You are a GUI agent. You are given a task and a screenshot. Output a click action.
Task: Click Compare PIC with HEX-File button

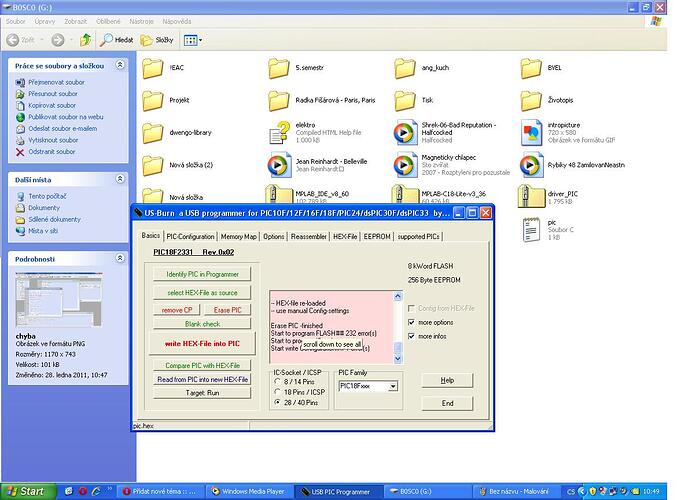click(x=202, y=365)
